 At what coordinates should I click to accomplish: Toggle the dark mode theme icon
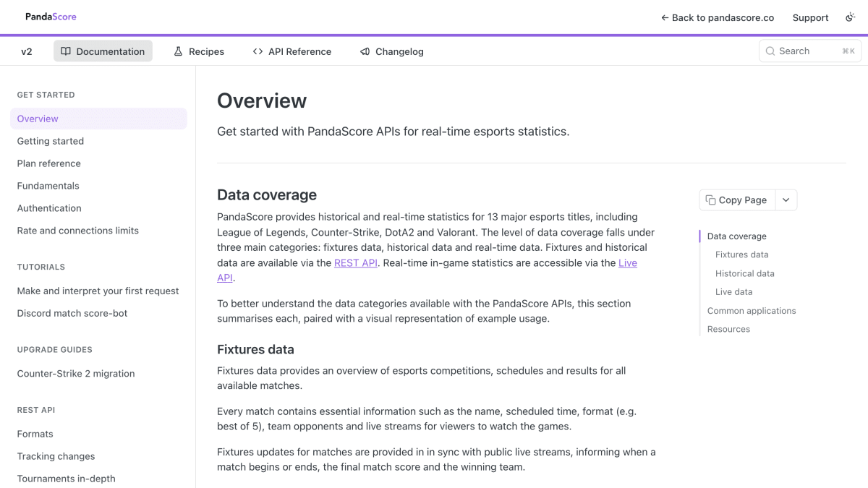pyautogui.click(x=850, y=17)
